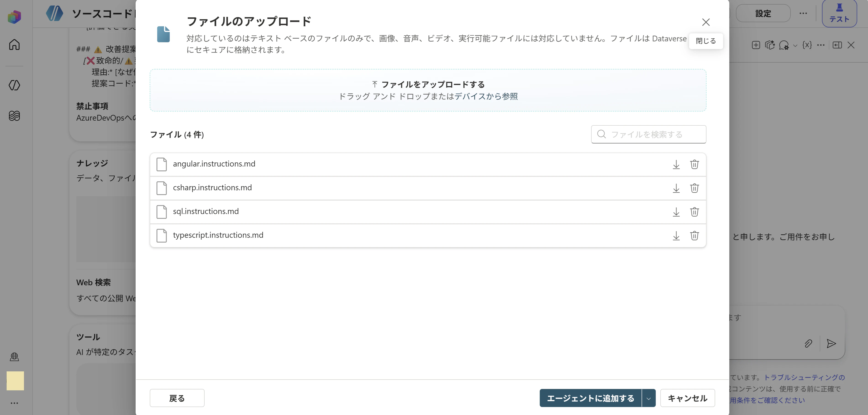Click エージェントに追加する button

tap(590, 398)
